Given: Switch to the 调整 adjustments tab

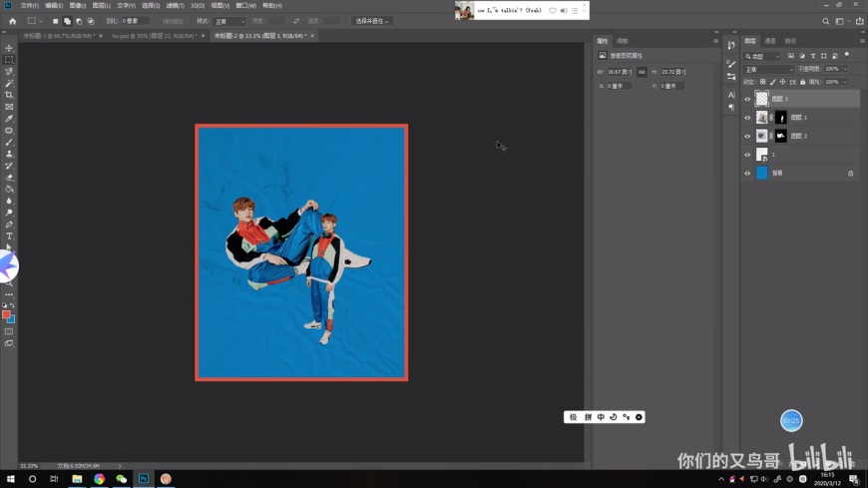Looking at the screenshot, I should (623, 41).
